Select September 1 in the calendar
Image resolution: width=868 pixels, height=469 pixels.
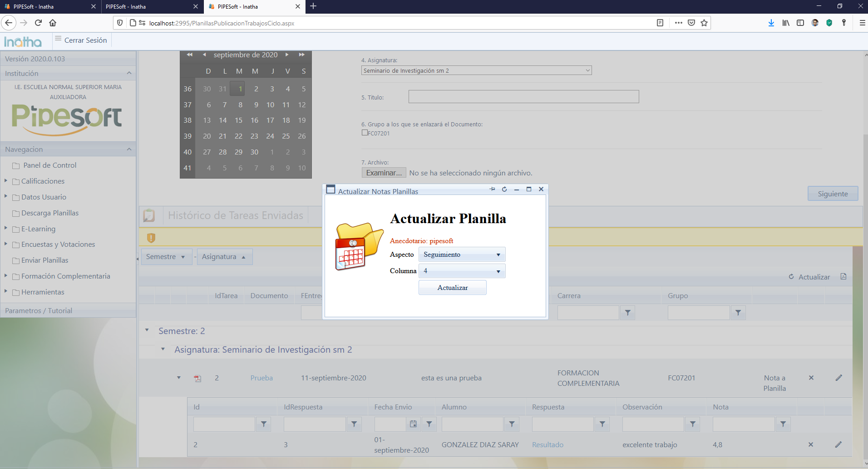coord(238,89)
